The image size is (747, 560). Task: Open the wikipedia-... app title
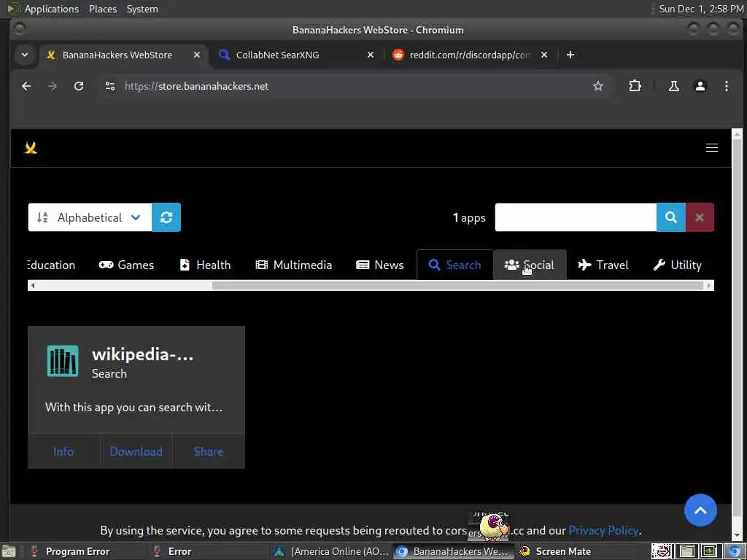(142, 354)
